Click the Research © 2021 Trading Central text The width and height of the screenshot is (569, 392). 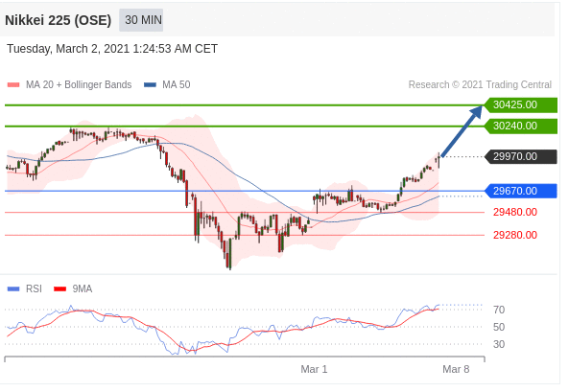pyautogui.click(x=480, y=85)
